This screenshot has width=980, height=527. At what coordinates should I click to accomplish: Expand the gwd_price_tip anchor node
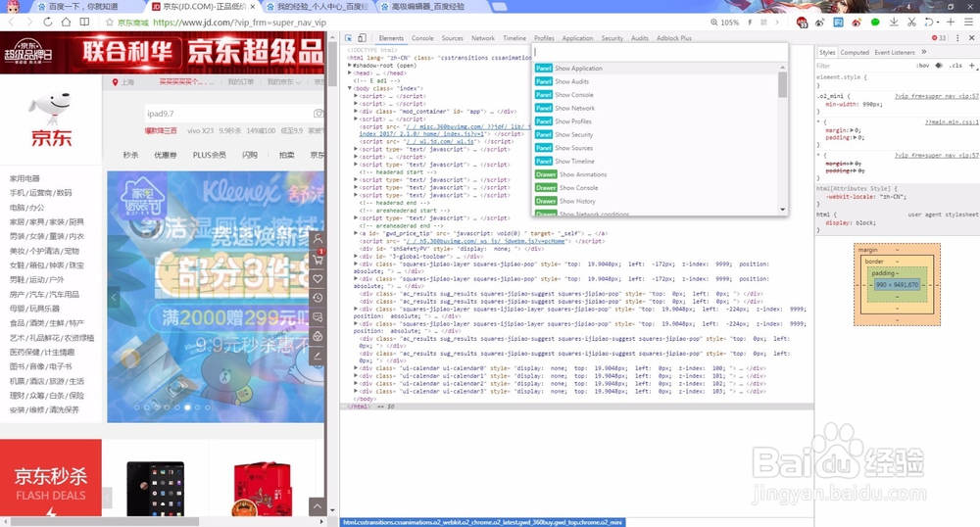pos(356,233)
